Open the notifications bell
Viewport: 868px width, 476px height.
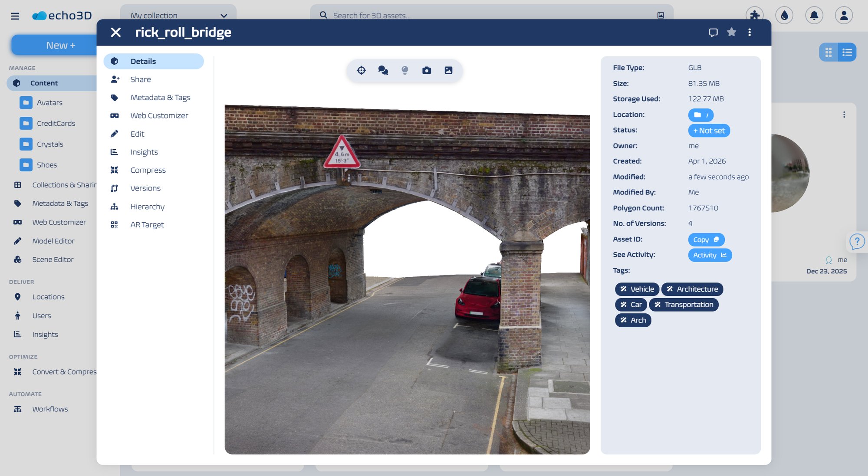coord(814,15)
